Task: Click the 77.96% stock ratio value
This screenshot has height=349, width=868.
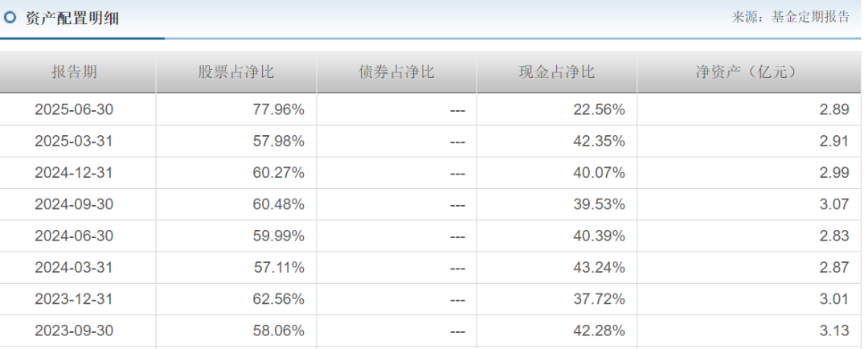Action: pyautogui.click(x=278, y=109)
